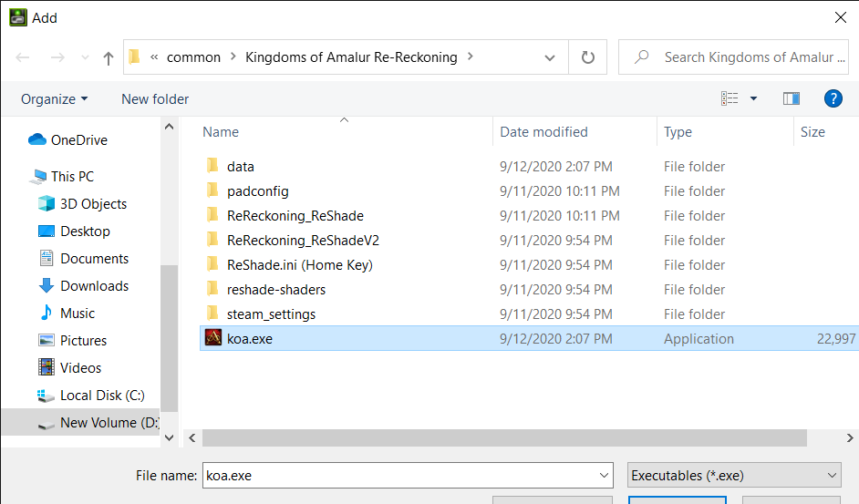Click the 'Application' type cell for koa.exe

click(699, 339)
